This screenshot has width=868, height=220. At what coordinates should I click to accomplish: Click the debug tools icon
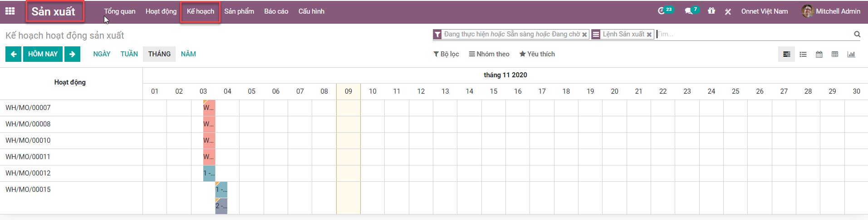pos(728,12)
